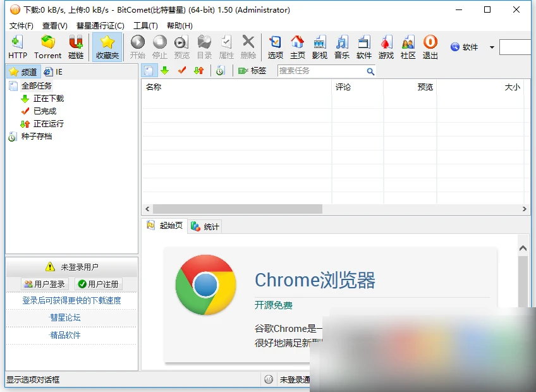This screenshot has width=536, height=392.
Task: Open the 选项 options dialog
Action: point(275,46)
